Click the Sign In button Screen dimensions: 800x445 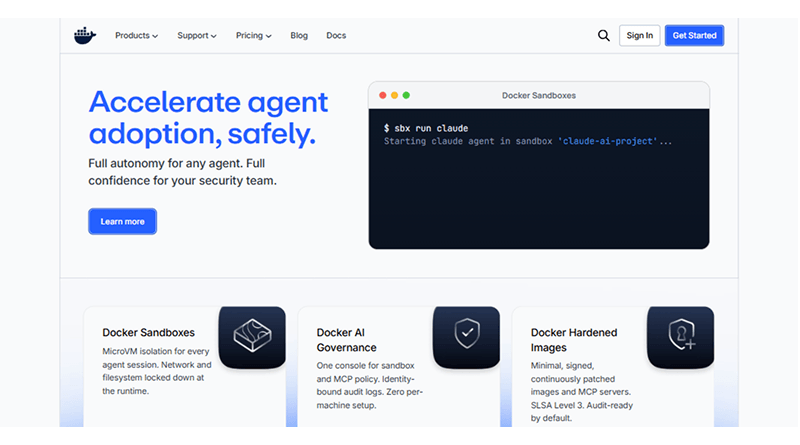tap(640, 35)
